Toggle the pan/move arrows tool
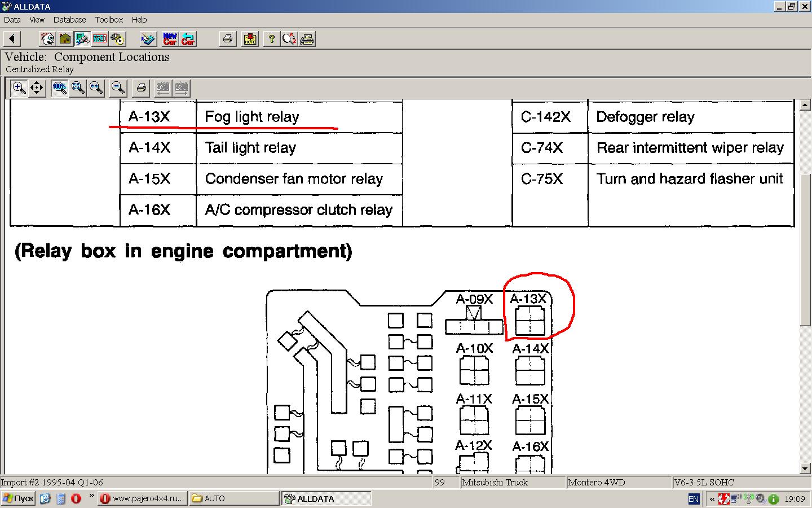Image resolution: width=812 pixels, height=508 pixels. (x=37, y=87)
